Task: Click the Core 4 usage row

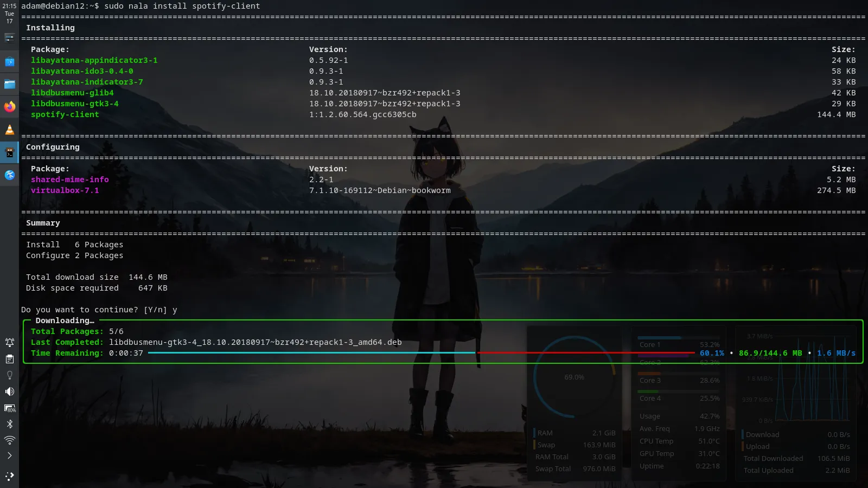Action: (679, 397)
